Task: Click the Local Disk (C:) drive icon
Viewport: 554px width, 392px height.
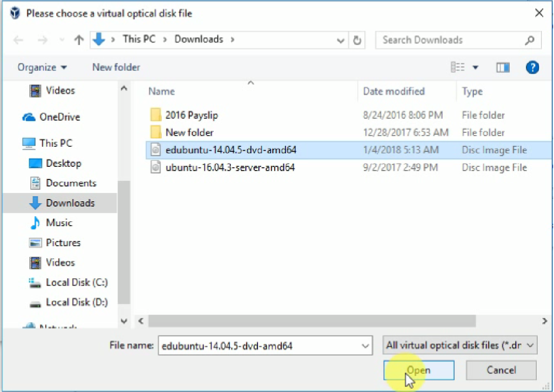Action: coord(35,283)
